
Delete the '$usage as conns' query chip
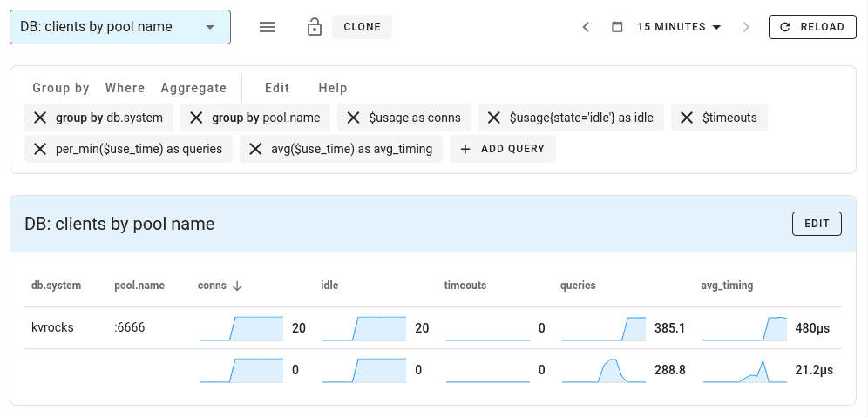tap(353, 118)
